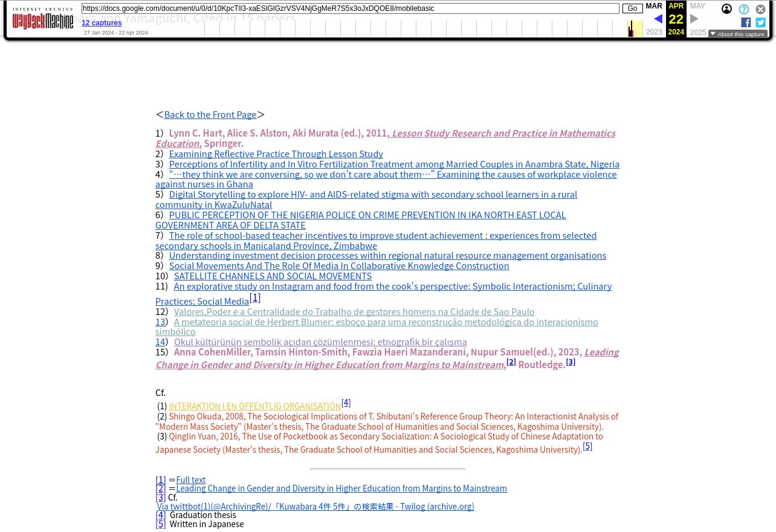Return via footnote marker [4] Graduation thesis
This screenshot has height=532, width=776.
[160, 515]
